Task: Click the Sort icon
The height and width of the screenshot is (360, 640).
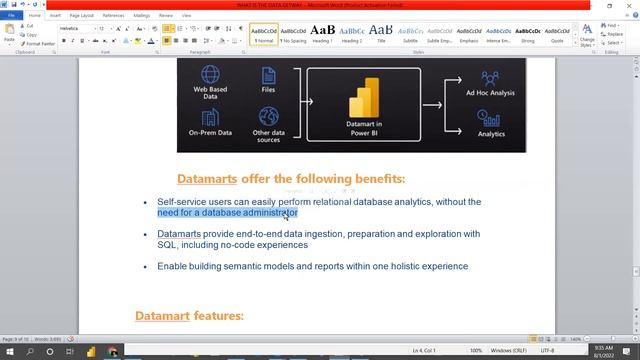Action: point(229,29)
